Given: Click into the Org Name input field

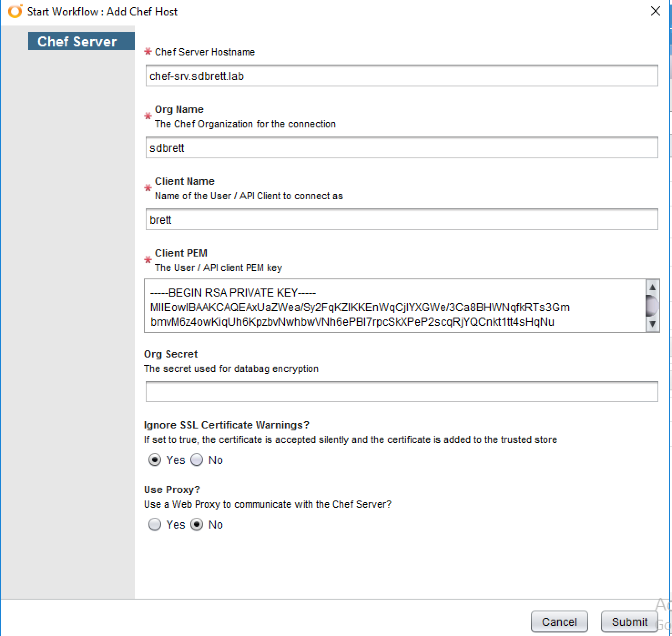Looking at the screenshot, I should [402, 147].
